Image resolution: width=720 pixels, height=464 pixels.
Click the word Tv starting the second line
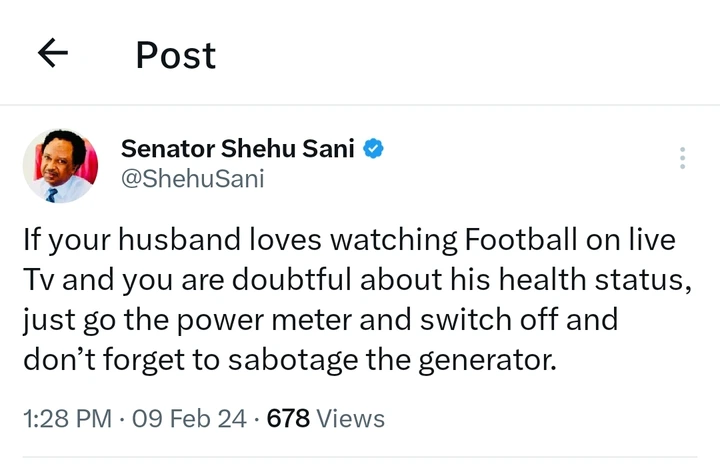pyautogui.click(x=39, y=279)
